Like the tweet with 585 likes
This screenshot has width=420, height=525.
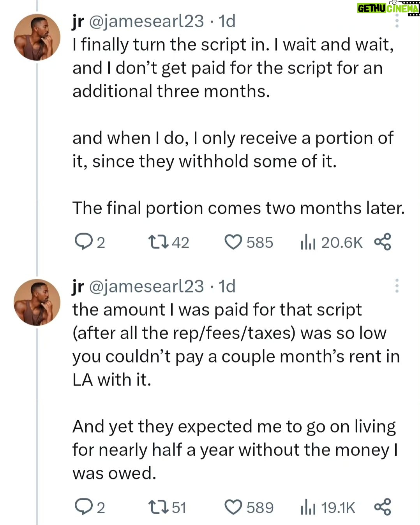[x=233, y=242]
